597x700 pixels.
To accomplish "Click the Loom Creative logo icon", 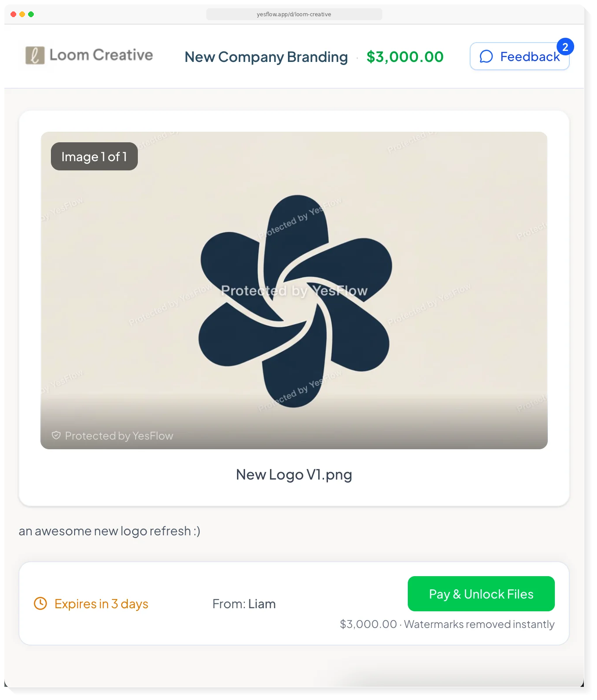I will [x=35, y=55].
